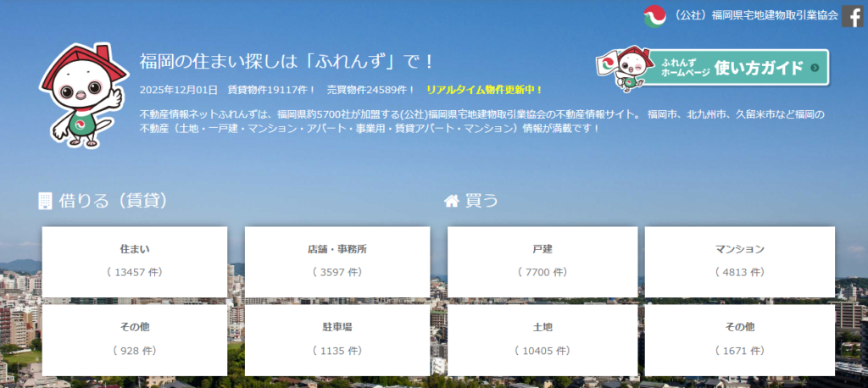Image resolution: width=868 pixels, height=388 pixels.
Task: Click the Facebook icon in the header
Action: (853, 15)
